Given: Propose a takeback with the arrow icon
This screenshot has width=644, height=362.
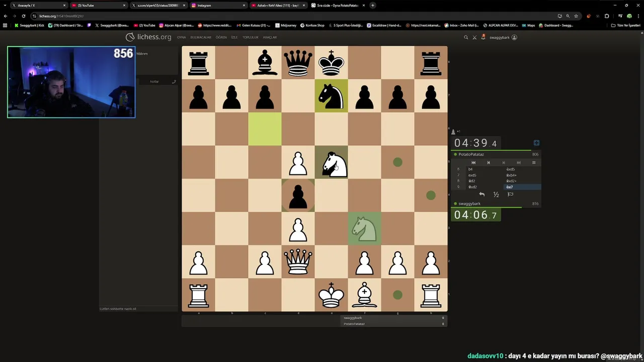Looking at the screenshot, I should coord(481,194).
